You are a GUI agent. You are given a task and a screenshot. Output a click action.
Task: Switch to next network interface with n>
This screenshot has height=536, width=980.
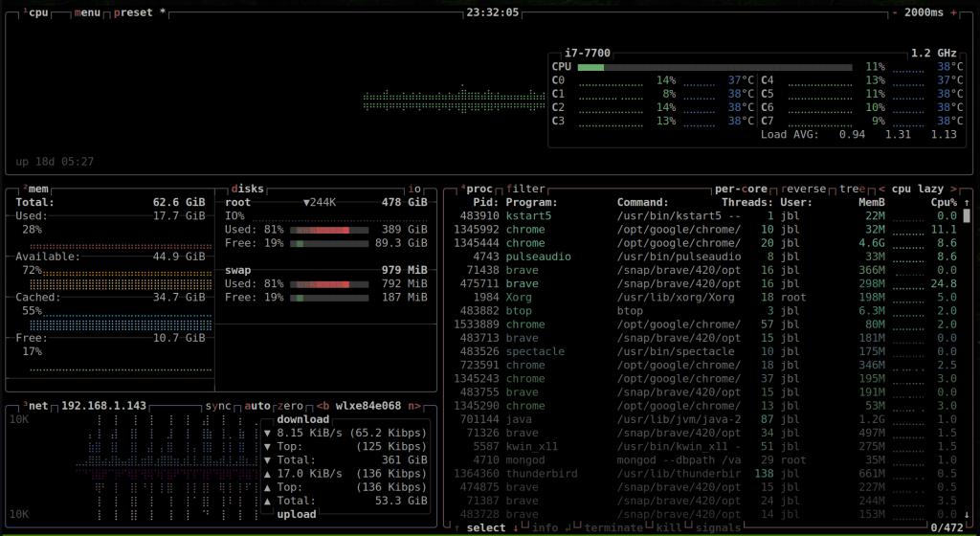tap(414, 406)
